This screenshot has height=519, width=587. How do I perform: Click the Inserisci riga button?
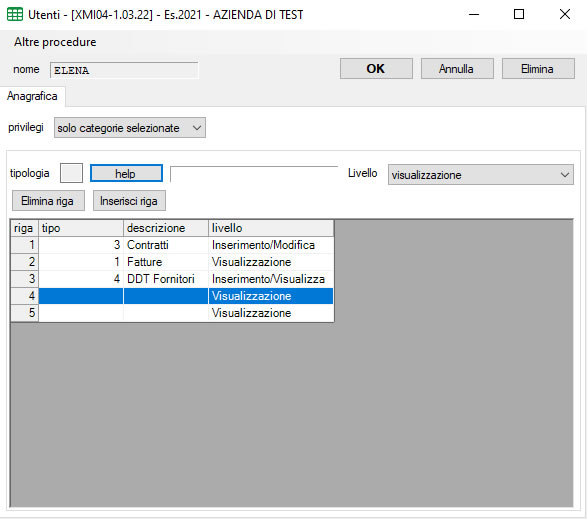click(x=129, y=201)
